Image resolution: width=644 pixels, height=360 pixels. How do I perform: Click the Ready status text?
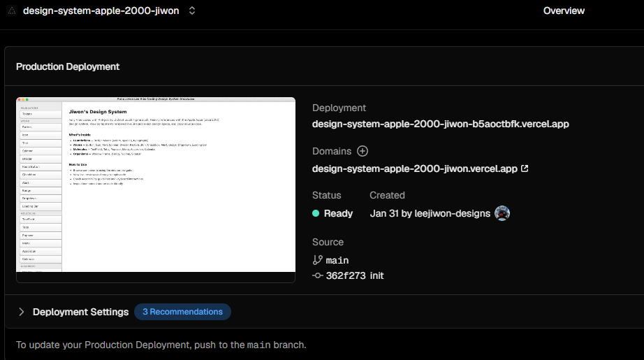338,213
